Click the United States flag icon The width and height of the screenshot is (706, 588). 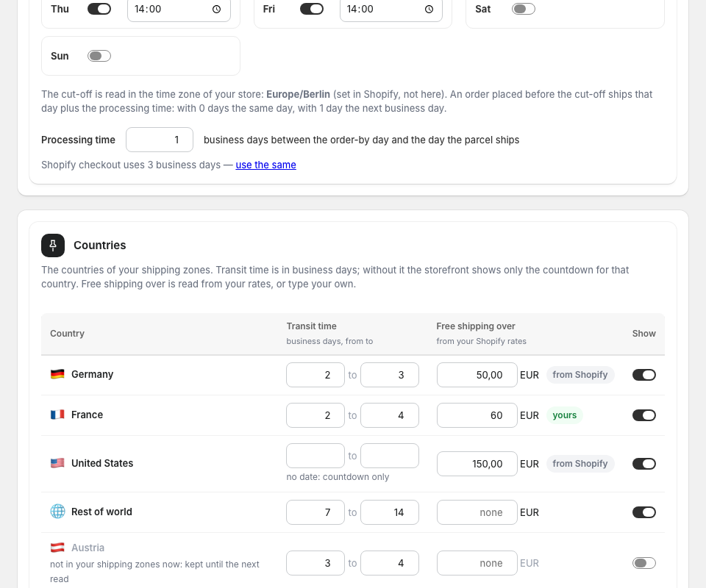point(57,463)
